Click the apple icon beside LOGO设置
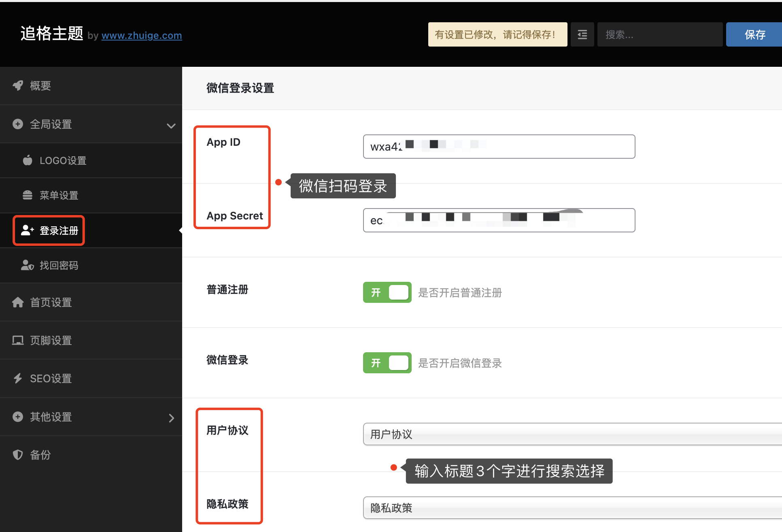The image size is (782, 532). pos(28,160)
